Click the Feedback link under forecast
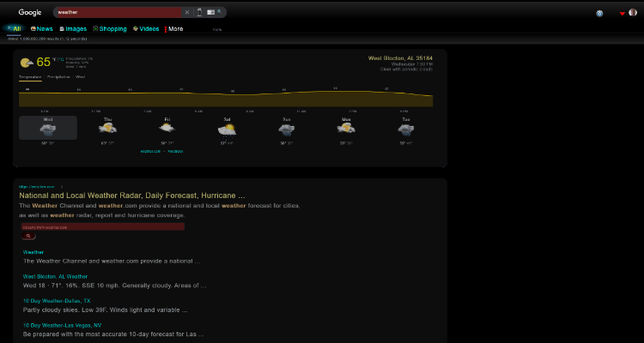Screen dimensions: 644x343 coord(175,152)
